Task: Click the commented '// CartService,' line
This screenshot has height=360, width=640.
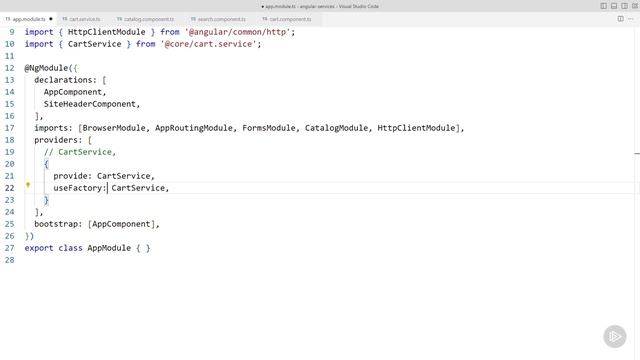Action: [80, 152]
